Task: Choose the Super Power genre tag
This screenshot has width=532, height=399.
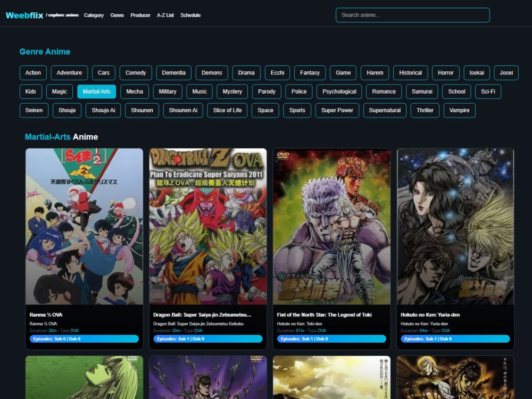Action: (337, 110)
